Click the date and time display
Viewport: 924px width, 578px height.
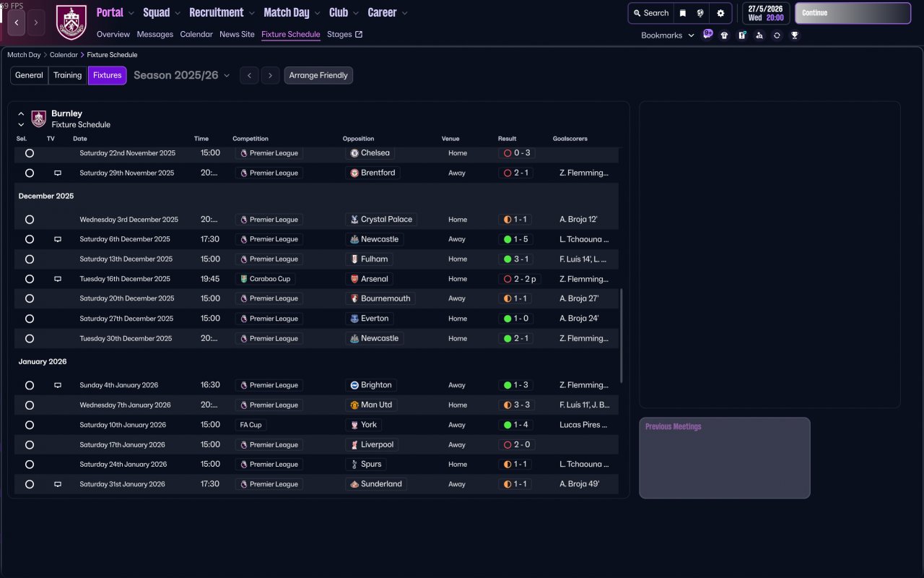click(x=766, y=13)
